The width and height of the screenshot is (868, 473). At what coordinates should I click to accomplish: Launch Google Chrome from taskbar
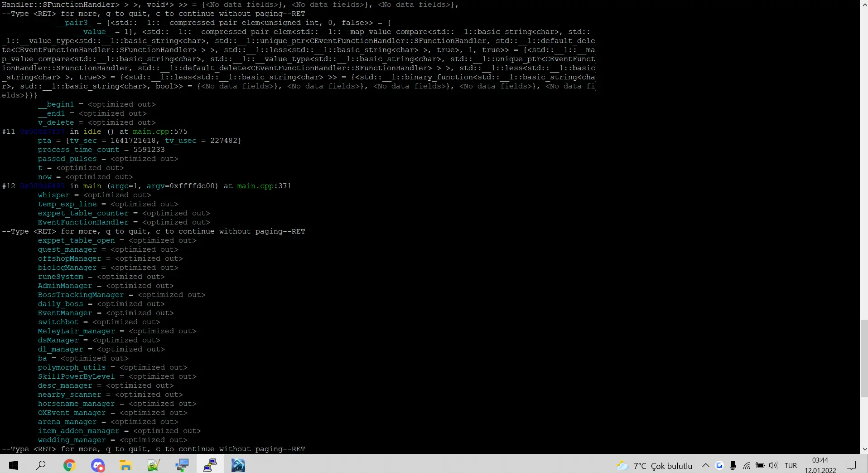tap(69, 465)
